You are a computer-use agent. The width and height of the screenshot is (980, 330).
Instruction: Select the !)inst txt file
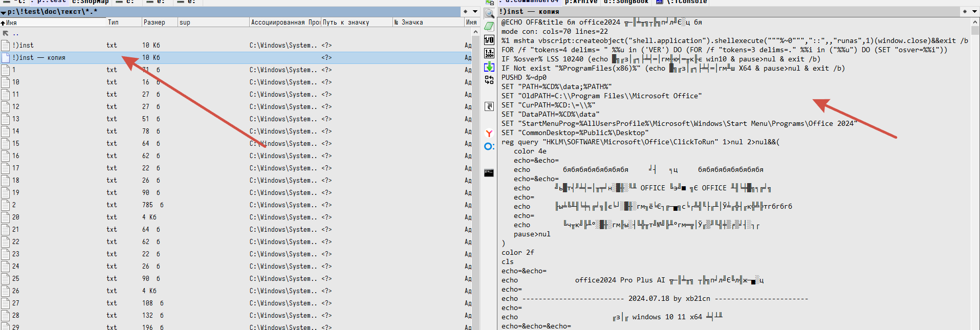pos(23,46)
